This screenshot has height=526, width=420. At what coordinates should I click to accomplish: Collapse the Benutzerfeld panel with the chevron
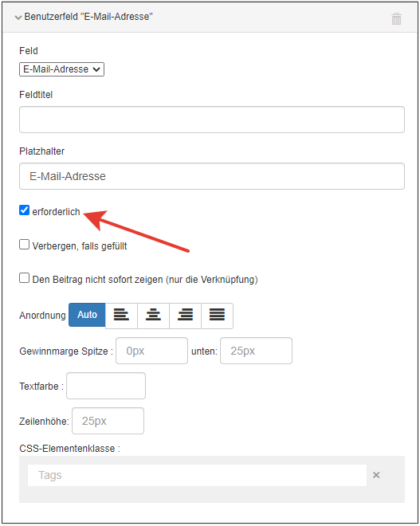pos(18,18)
